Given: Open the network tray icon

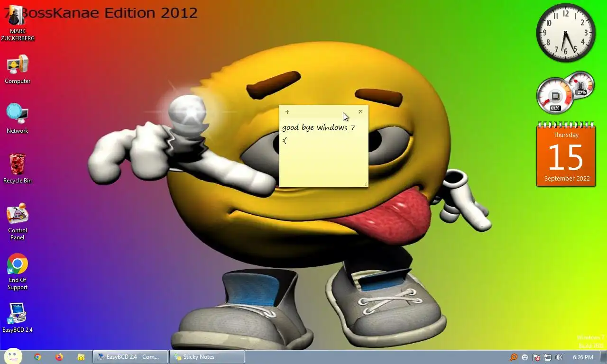Looking at the screenshot, I should pos(548,357).
